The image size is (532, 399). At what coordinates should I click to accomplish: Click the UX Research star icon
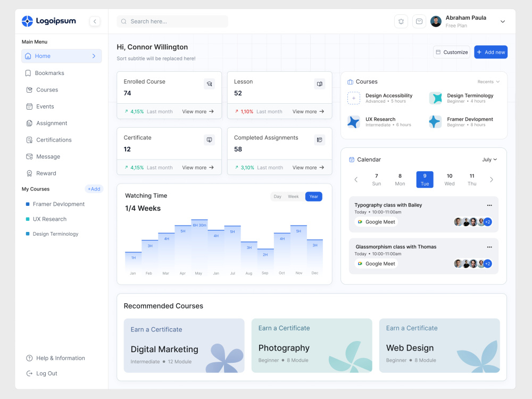pos(354,122)
